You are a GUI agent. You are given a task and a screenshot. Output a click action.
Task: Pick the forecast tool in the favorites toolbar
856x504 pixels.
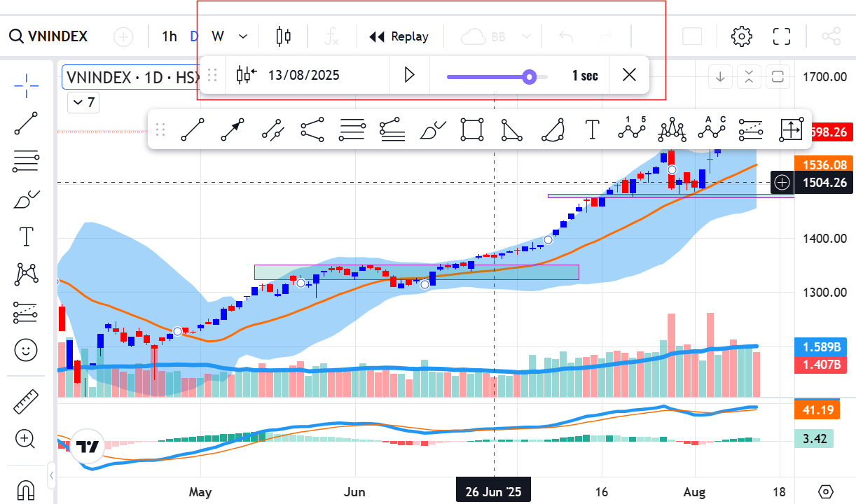coord(751,129)
